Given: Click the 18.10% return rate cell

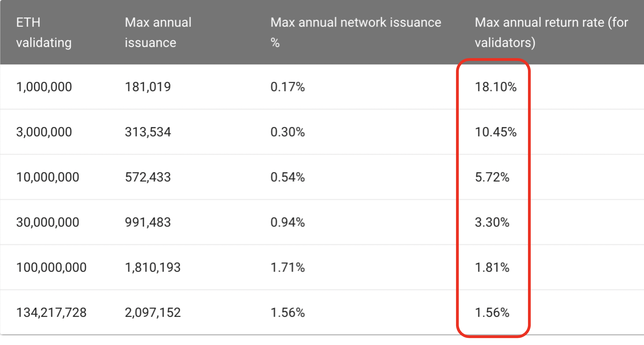Looking at the screenshot, I should coord(495,87).
